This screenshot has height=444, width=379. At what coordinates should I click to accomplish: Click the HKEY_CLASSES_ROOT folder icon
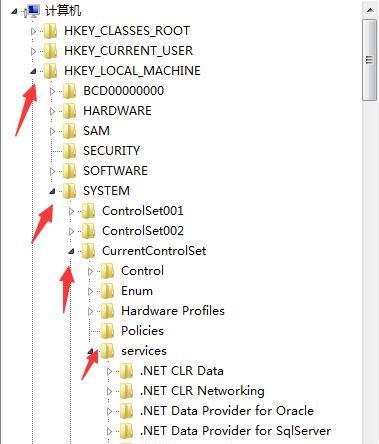click(51, 31)
